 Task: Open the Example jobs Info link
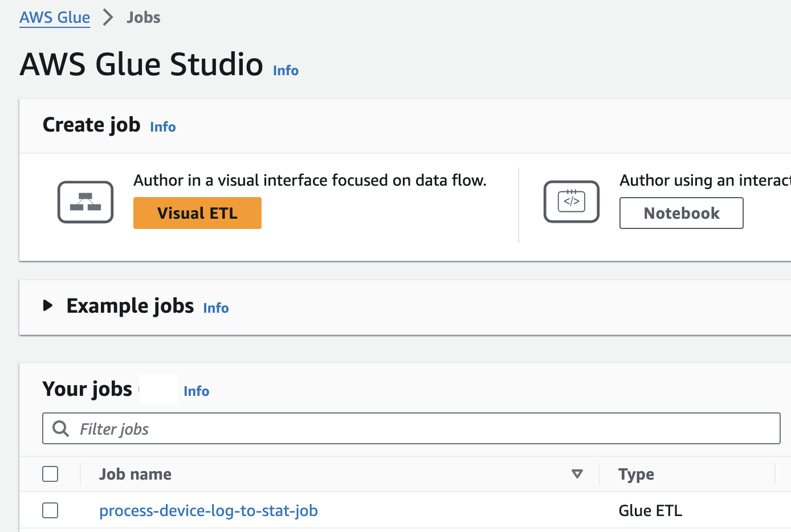pyautogui.click(x=216, y=308)
